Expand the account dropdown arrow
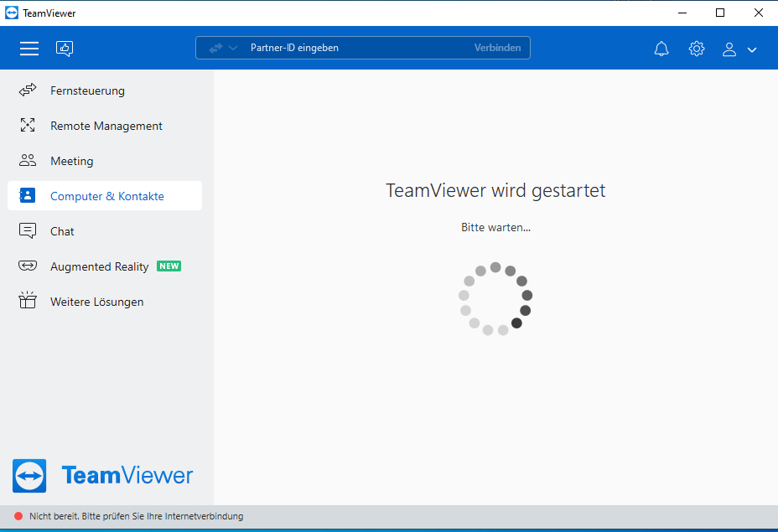This screenshot has width=778, height=532. [752, 49]
